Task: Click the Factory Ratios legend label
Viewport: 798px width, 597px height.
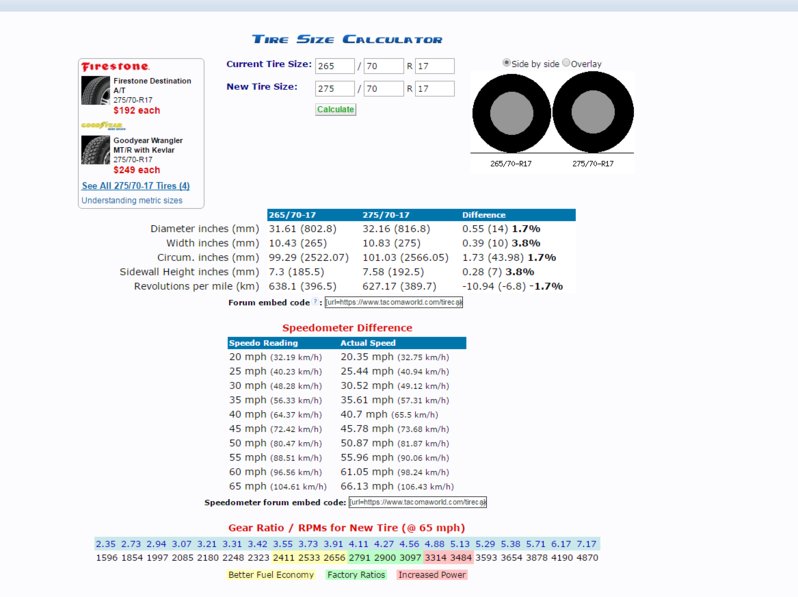Action: (356, 575)
